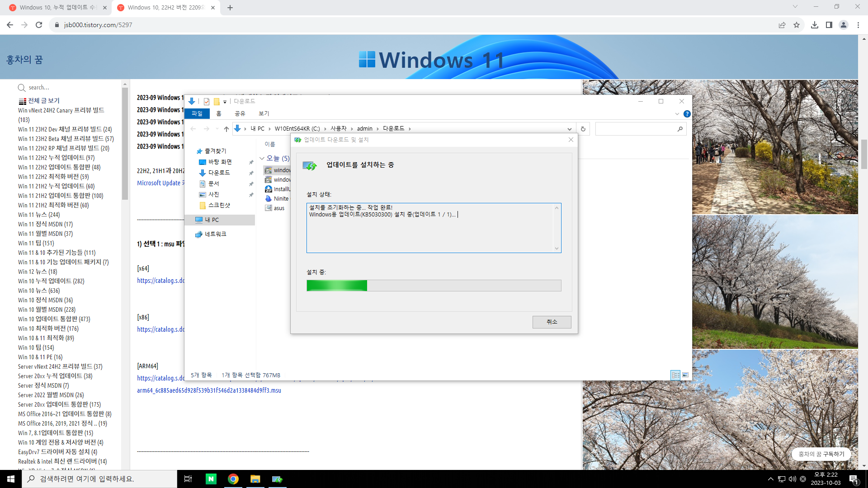Select the Windows 10 22H2 Chrome tab
Viewport: 868px width, 488px height.
[165, 8]
